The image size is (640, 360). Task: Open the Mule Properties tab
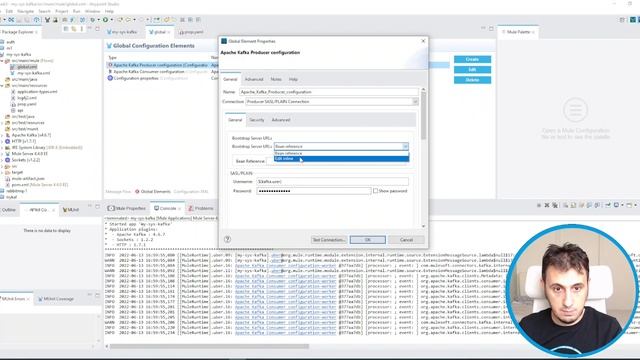127,208
